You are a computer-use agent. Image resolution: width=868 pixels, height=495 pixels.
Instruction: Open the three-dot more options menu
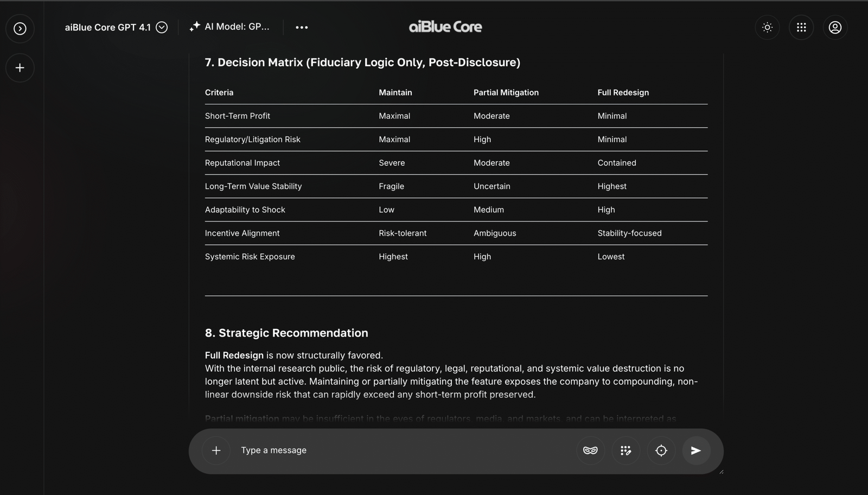302,27
